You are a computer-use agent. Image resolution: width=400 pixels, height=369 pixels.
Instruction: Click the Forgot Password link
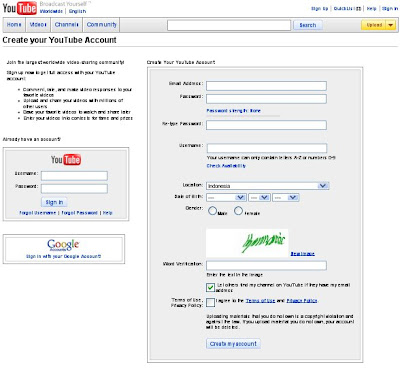tap(79, 213)
